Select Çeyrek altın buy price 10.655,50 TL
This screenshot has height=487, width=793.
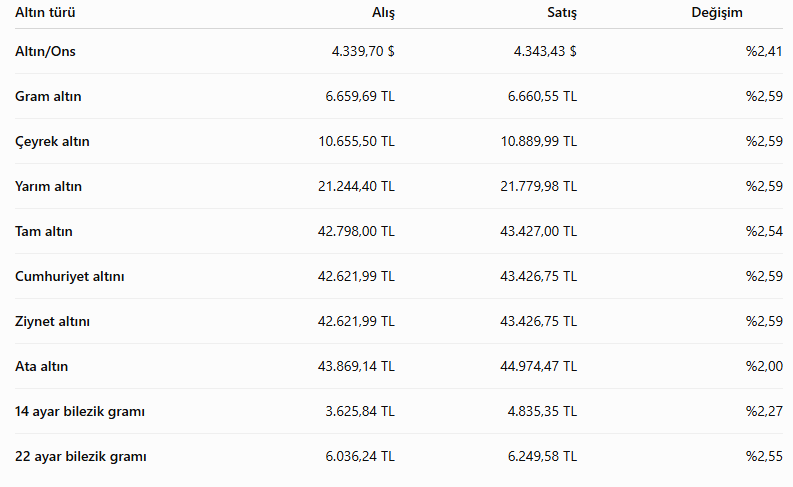pyautogui.click(x=357, y=141)
